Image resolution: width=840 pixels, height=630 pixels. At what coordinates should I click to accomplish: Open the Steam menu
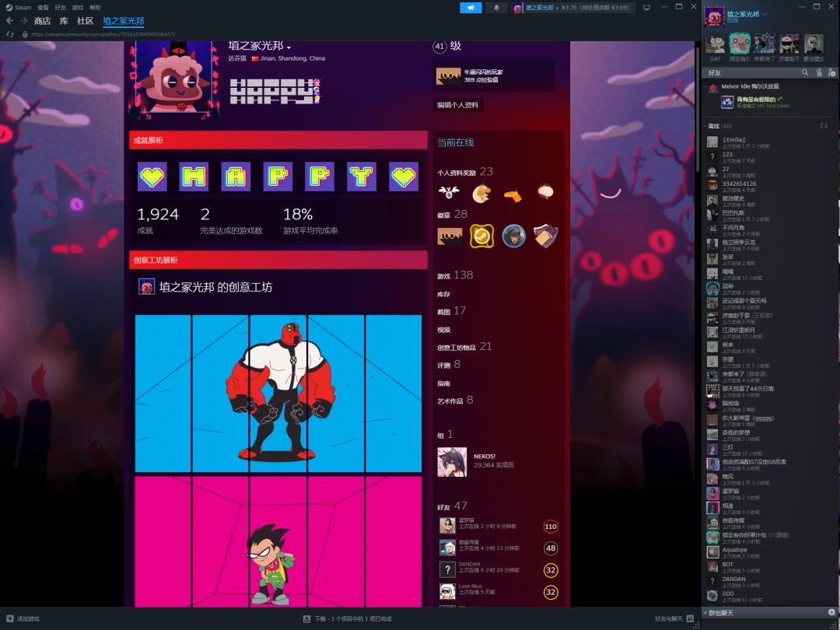tap(19, 8)
